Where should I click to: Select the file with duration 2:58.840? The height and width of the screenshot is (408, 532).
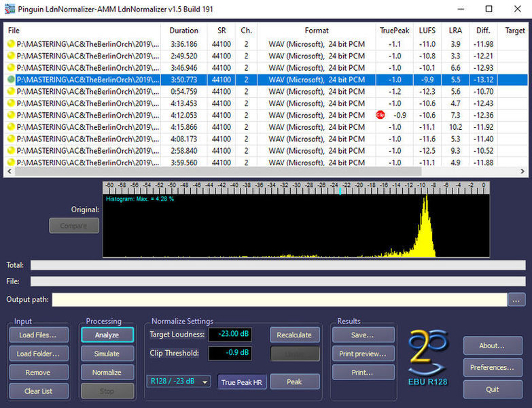point(266,151)
